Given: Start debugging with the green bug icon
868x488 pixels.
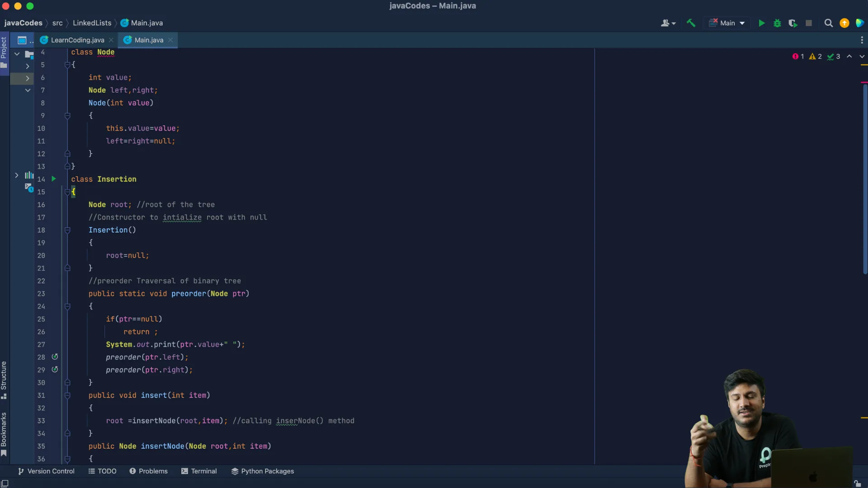Looking at the screenshot, I should [777, 23].
